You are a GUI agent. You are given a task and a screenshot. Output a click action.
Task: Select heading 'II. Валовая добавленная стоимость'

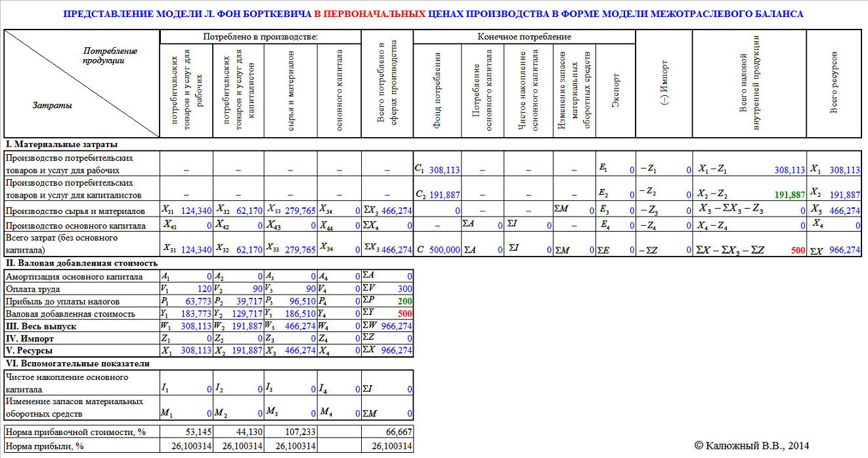point(81,263)
